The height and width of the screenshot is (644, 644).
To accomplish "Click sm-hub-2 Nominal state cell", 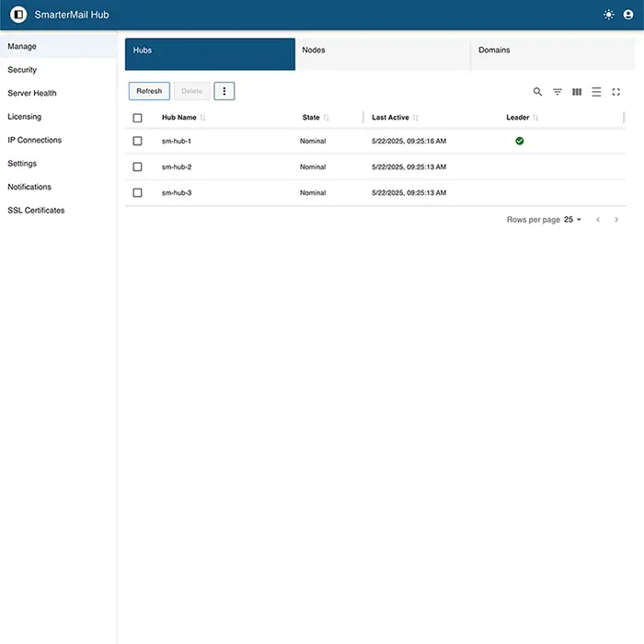I will click(313, 167).
